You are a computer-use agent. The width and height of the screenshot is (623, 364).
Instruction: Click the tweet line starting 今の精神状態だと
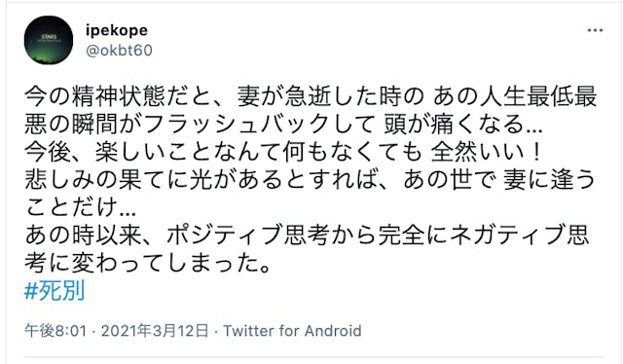[x=311, y=97]
